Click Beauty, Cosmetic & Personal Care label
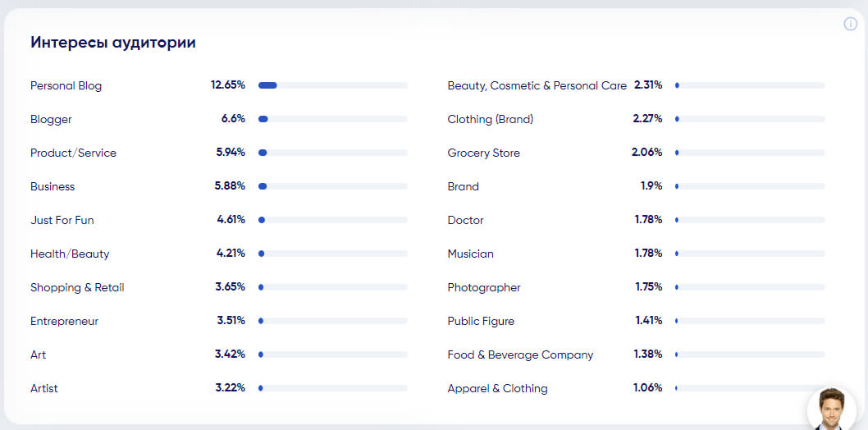This screenshot has height=430, width=868. pos(537,85)
